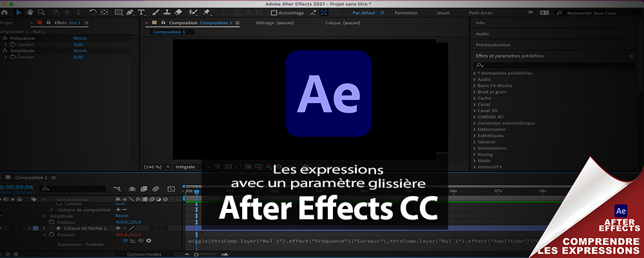Expand Animations prédéfinies category

click(475, 74)
